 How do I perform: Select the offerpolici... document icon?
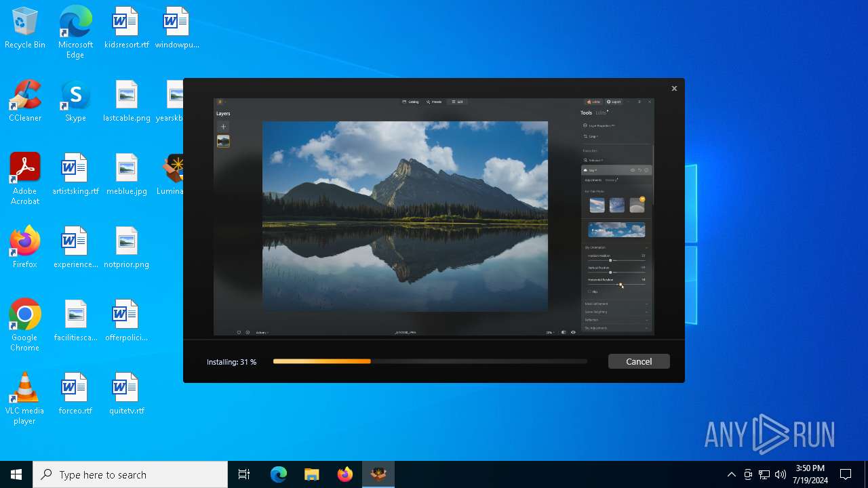tap(127, 321)
